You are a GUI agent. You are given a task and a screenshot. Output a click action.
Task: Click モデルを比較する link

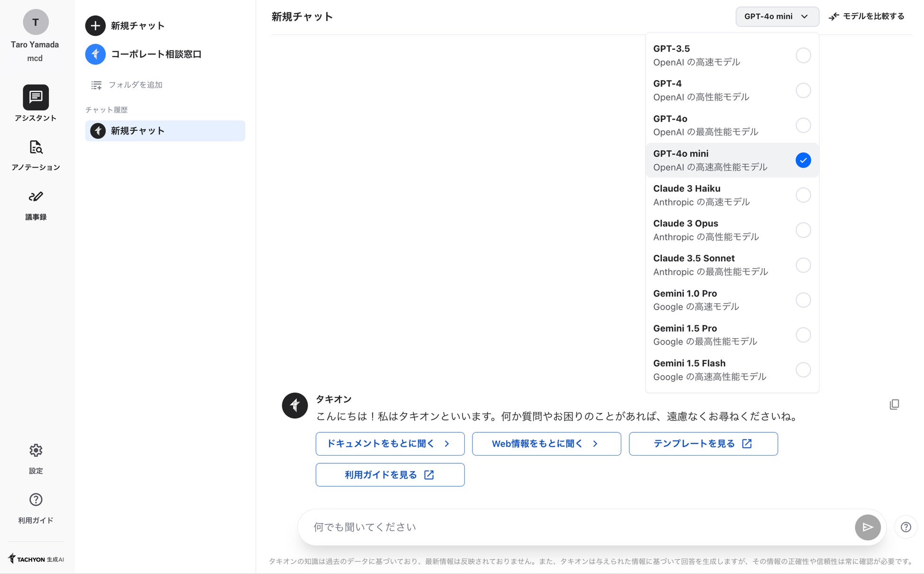(x=867, y=17)
